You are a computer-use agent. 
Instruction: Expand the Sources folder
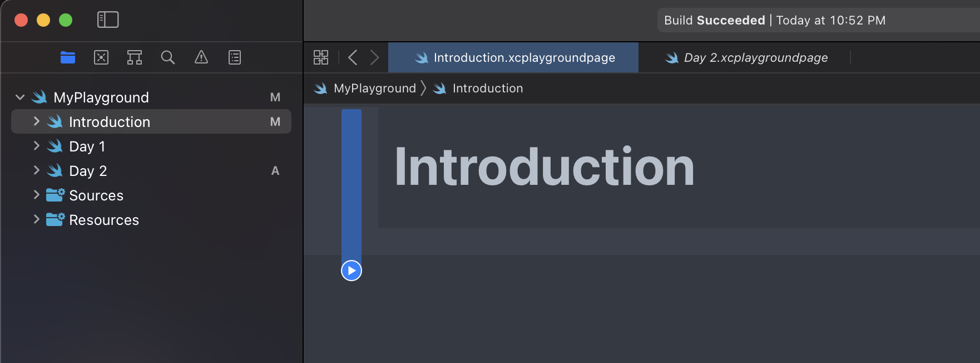pyautogui.click(x=36, y=195)
